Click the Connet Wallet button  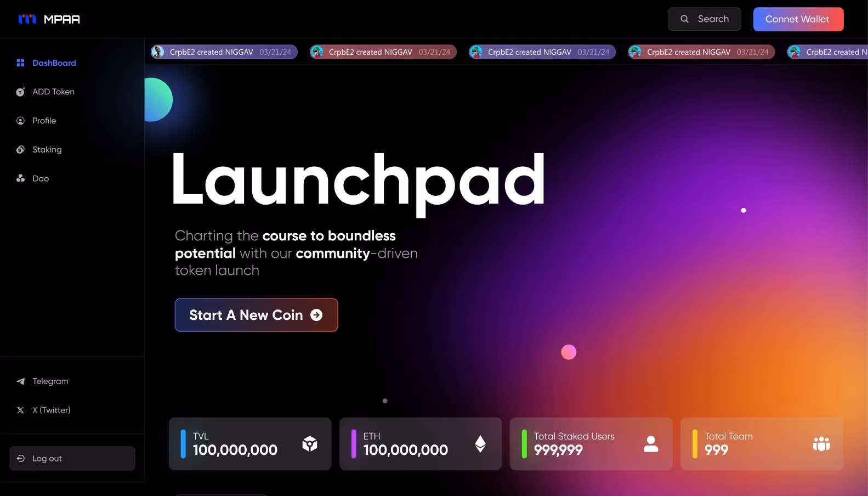coord(798,19)
